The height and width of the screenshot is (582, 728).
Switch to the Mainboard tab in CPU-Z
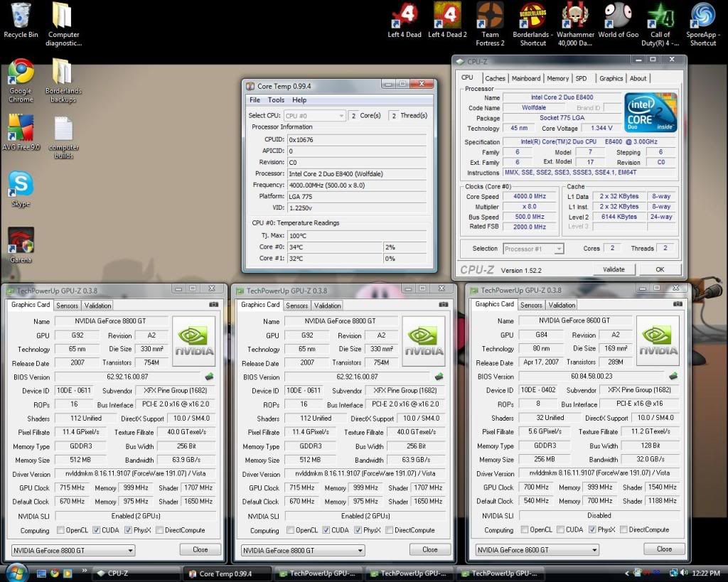pyautogui.click(x=526, y=78)
